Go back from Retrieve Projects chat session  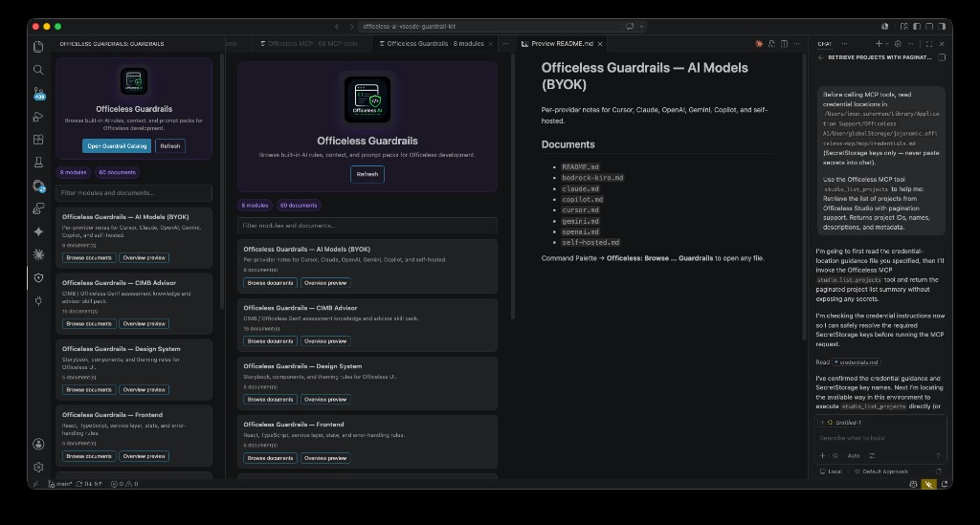tap(820, 57)
